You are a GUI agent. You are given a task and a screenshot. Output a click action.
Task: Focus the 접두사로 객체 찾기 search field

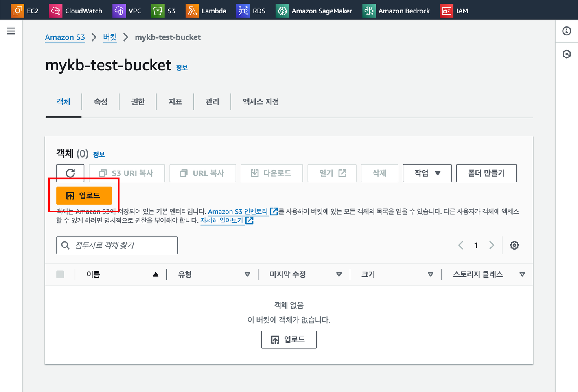(117, 245)
